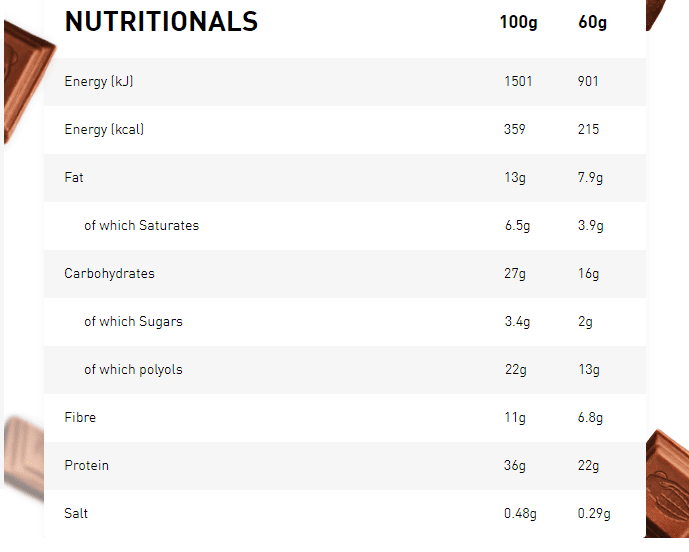Select the 36g protein value
The width and height of the screenshot is (689, 552).
pos(515,466)
